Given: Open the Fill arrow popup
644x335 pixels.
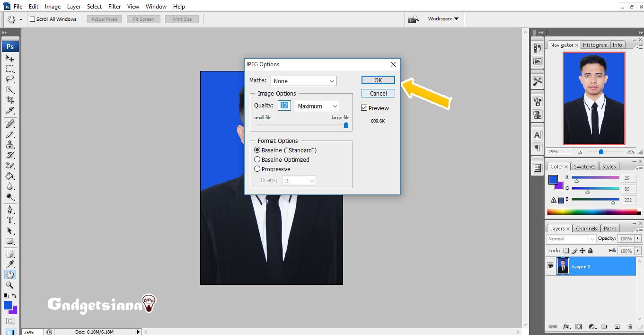Looking at the screenshot, I should (638, 251).
